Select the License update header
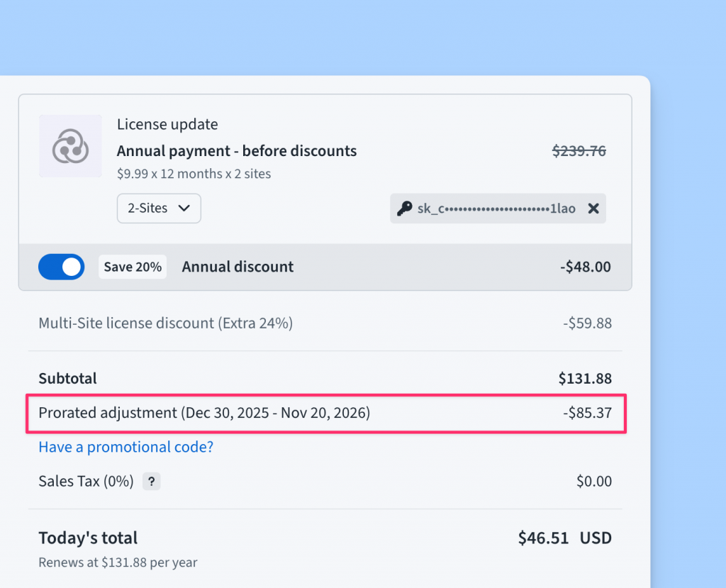The height and width of the screenshot is (588, 726). coord(167,124)
